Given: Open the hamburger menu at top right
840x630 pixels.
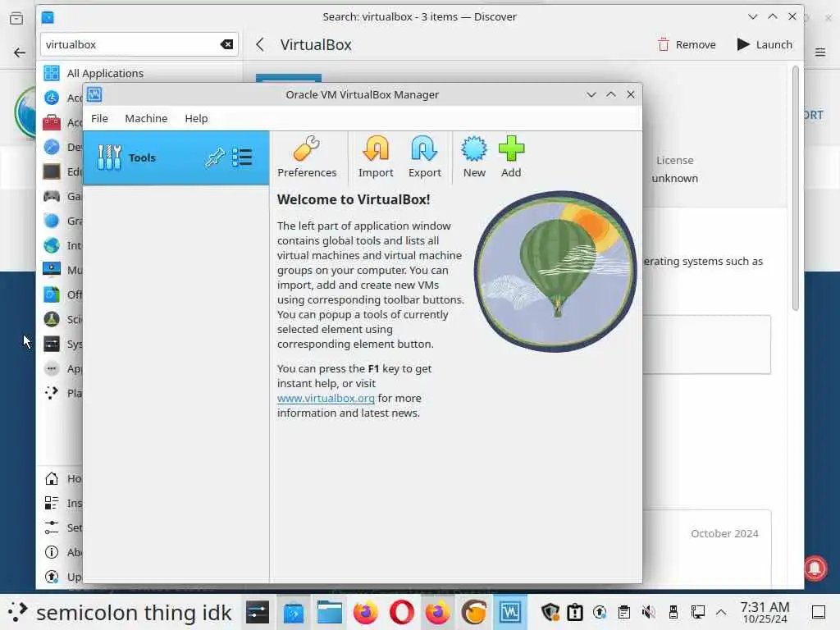Looking at the screenshot, I should 820,52.
